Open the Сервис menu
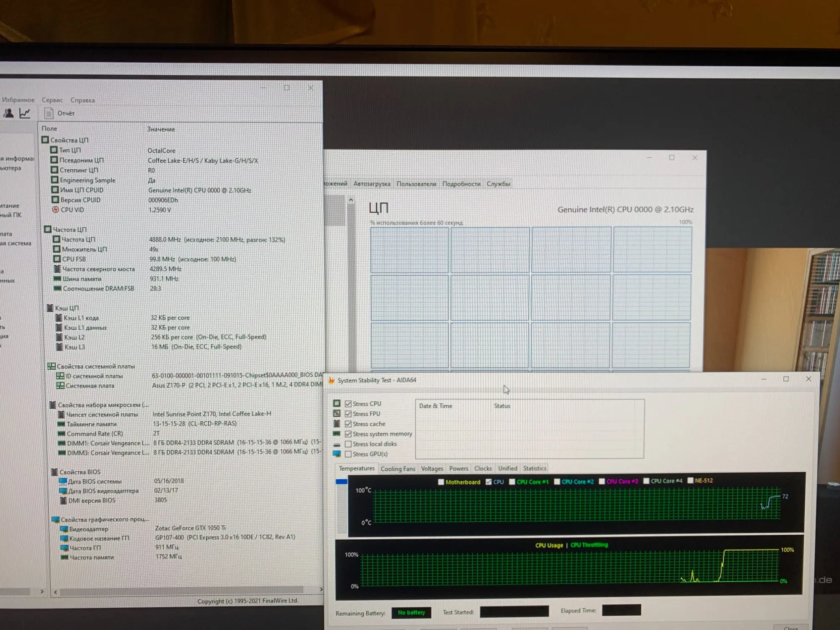This screenshot has width=840, height=630. (52, 100)
